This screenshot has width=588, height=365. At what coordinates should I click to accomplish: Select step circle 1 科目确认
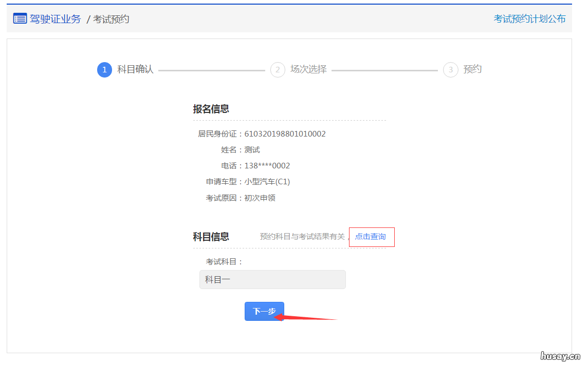tap(104, 70)
